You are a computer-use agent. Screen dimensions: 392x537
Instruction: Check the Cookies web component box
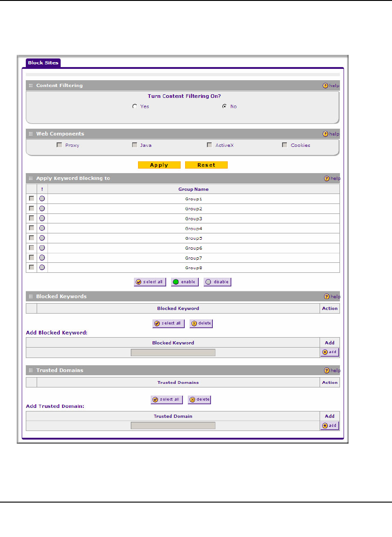pos(285,145)
